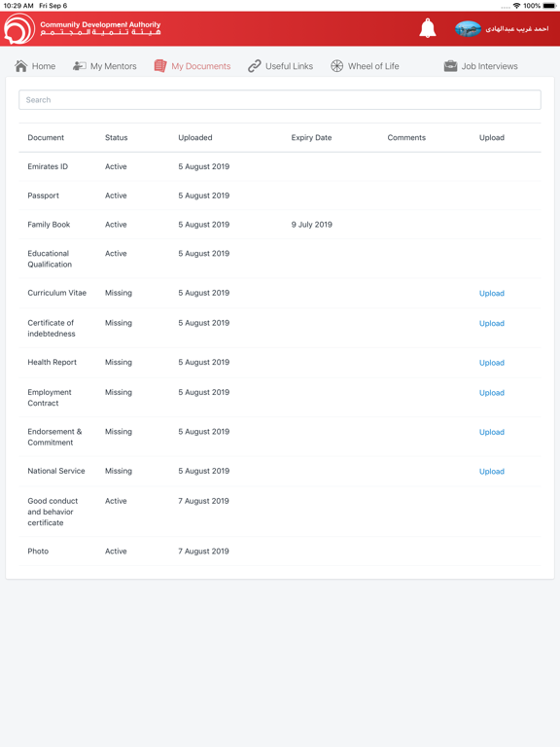The height and width of the screenshot is (747, 560).
Task: Upload the Certificate of indebtedness
Action: 491,324
